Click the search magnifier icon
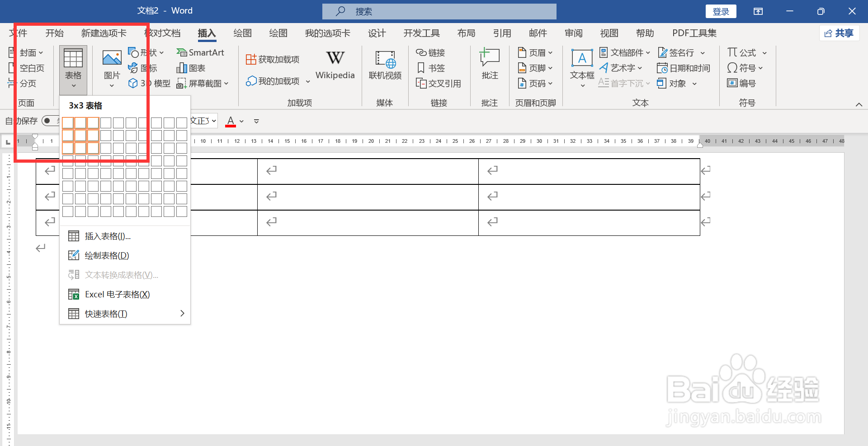The width and height of the screenshot is (868, 446). (340, 11)
